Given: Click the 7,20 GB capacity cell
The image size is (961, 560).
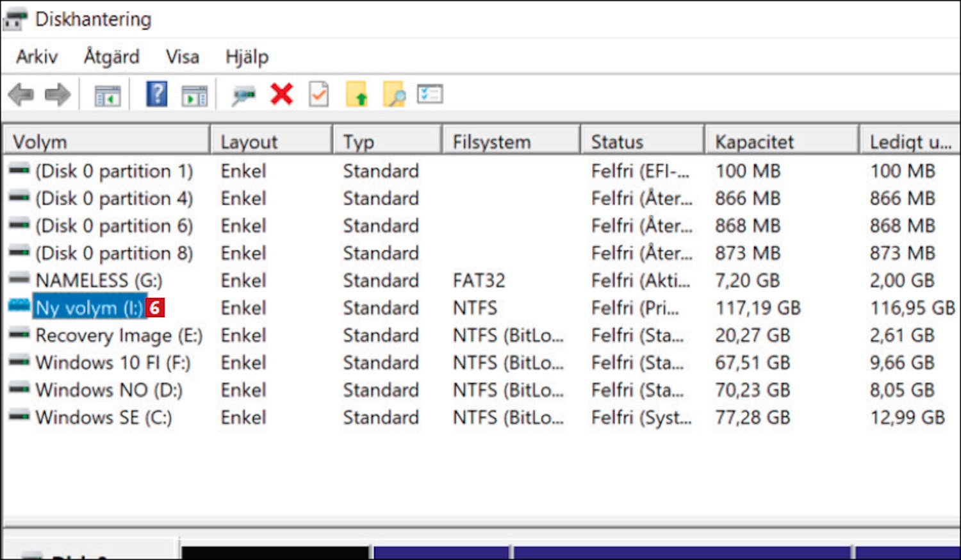Looking at the screenshot, I should [x=746, y=281].
